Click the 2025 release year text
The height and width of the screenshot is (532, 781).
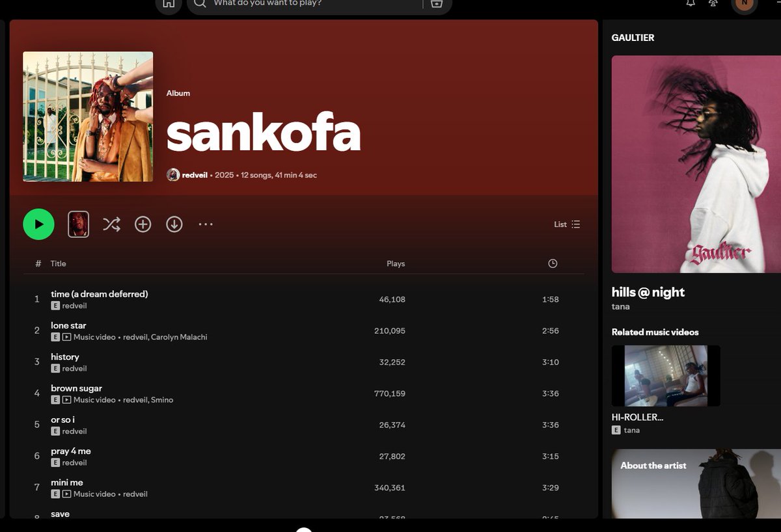(224, 175)
